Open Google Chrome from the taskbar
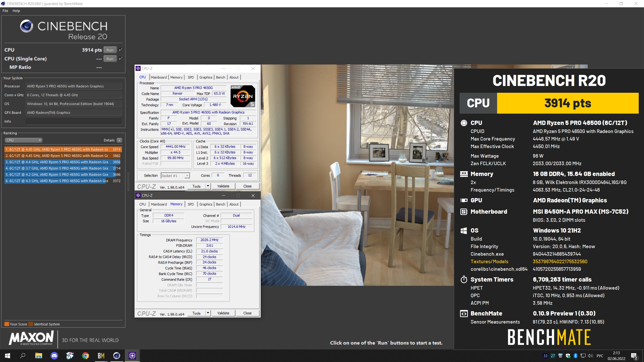Image resolution: width=644 pixels, height=362 pixels. 85,356
